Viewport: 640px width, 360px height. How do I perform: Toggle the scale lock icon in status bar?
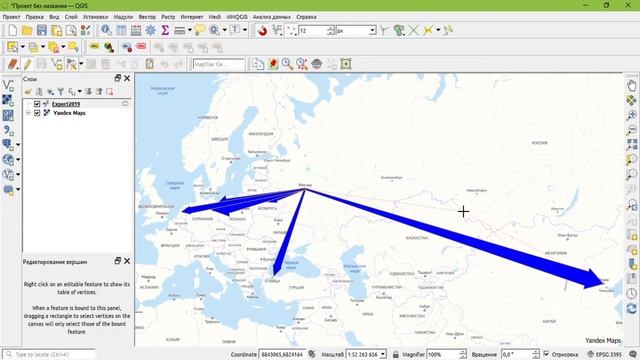(395, 354)
